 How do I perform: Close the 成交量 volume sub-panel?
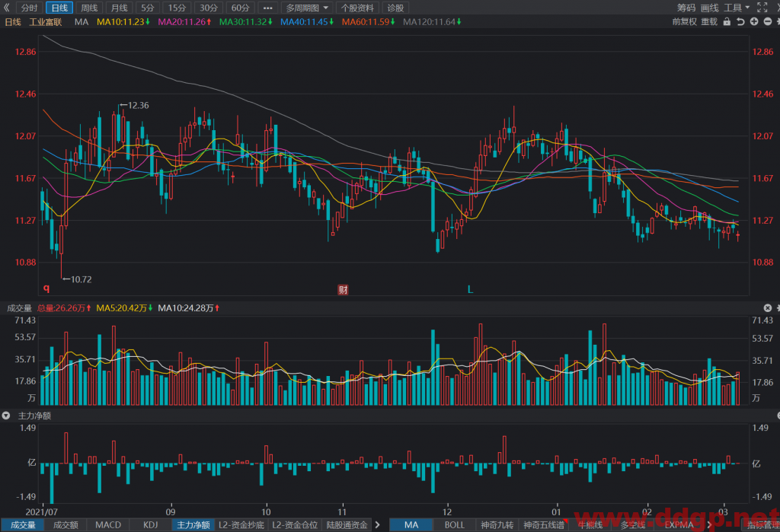click(x=768, y=308)
